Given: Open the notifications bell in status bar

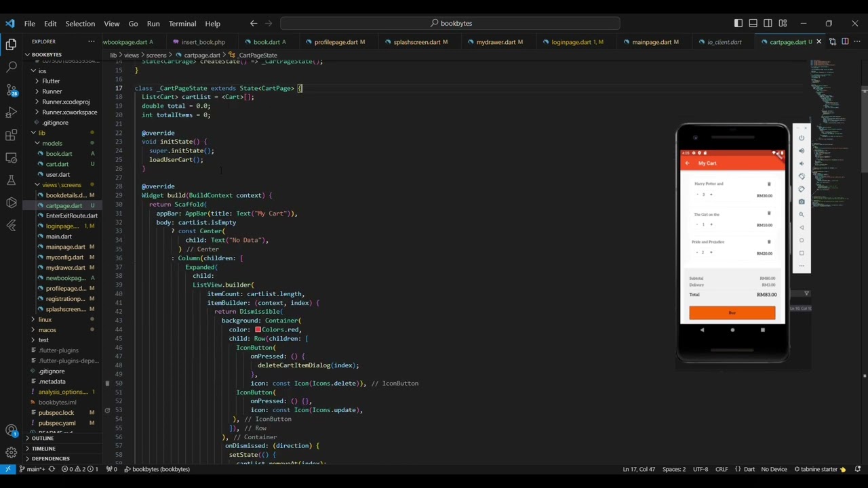Looking at the screenshot, I should (857, 469).
